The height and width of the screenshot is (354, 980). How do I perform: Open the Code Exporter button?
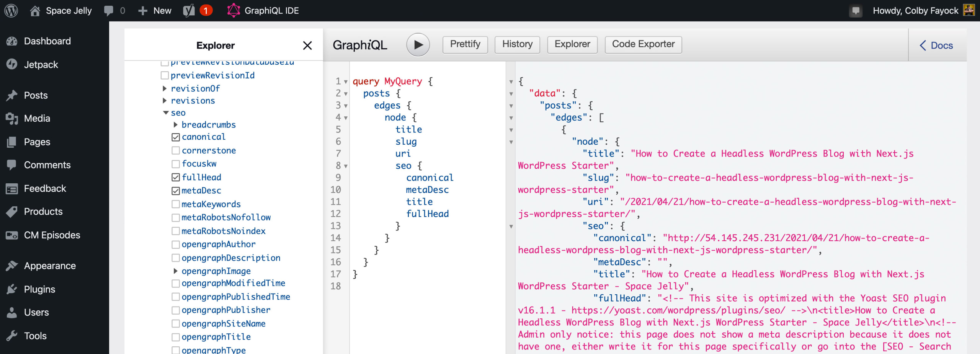643,44
